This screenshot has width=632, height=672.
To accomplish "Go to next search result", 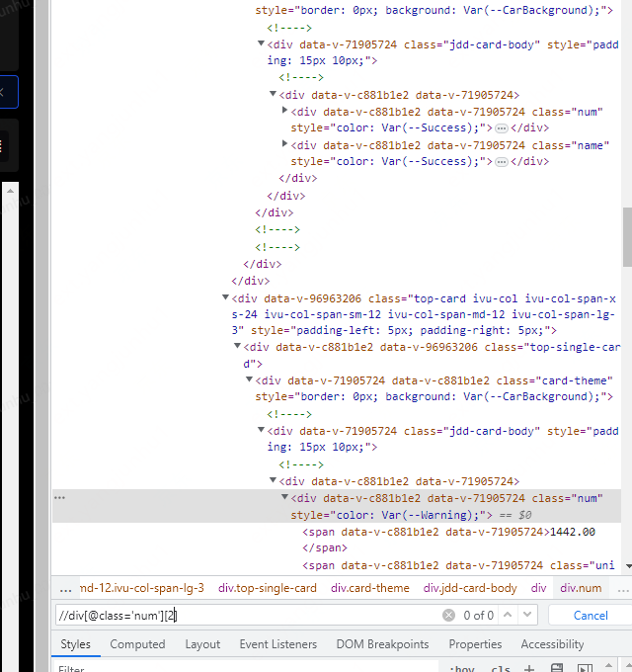I will click(x=530, y=615).
